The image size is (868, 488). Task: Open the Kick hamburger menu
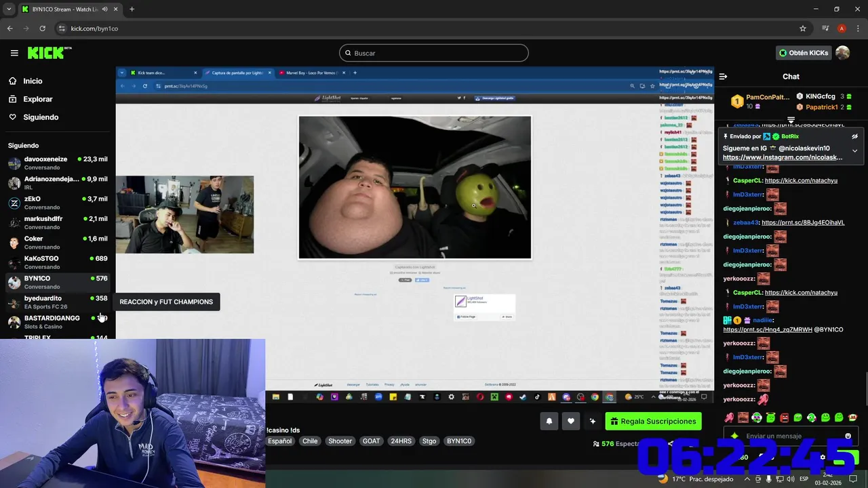pos(14,53)
